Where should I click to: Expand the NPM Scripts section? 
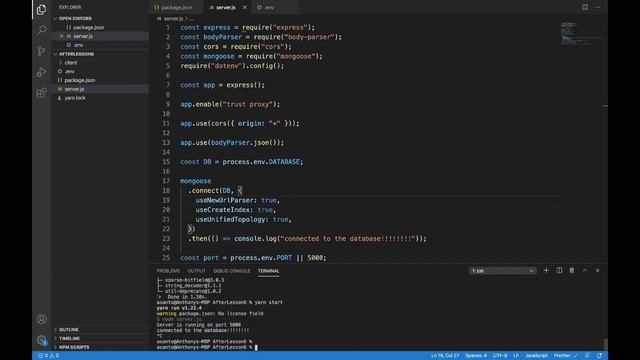click(74, 347)
